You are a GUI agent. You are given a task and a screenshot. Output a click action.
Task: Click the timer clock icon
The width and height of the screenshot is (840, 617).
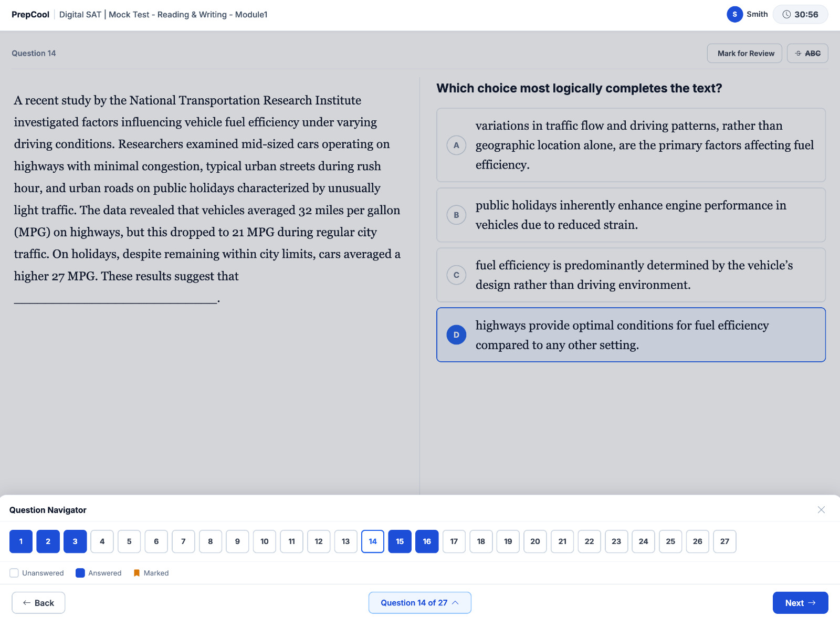pos(786,15)
